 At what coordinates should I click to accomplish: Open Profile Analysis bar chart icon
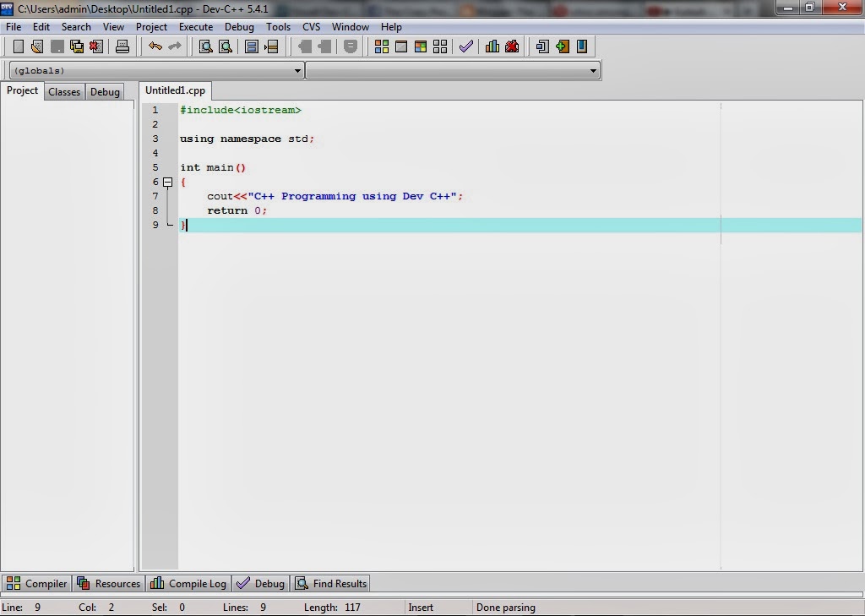click(492, 47)
